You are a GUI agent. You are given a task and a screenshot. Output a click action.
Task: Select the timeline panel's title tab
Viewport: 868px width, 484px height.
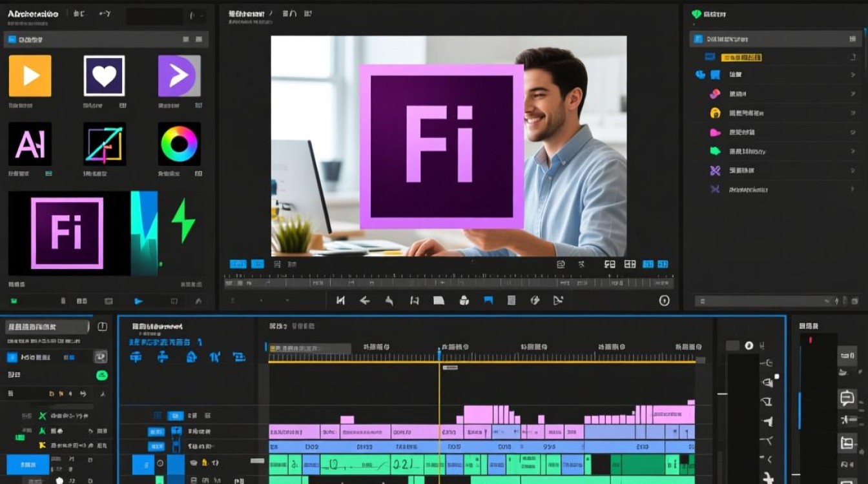point(158,327)
